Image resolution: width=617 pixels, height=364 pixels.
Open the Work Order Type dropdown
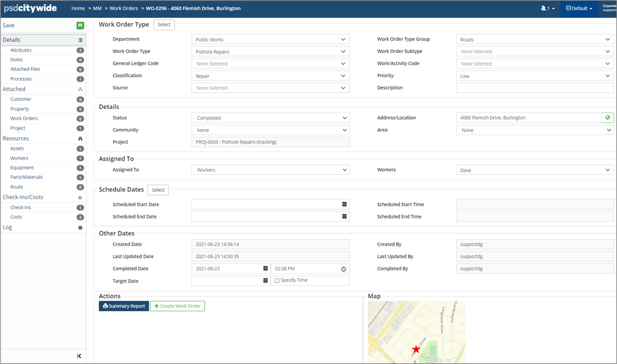click(270, 52)
